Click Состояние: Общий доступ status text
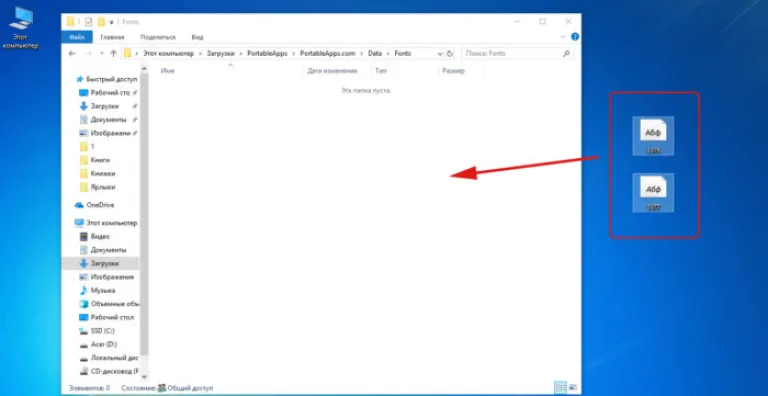Viewport: 768px width, 396px height. [x=168, y=388]
